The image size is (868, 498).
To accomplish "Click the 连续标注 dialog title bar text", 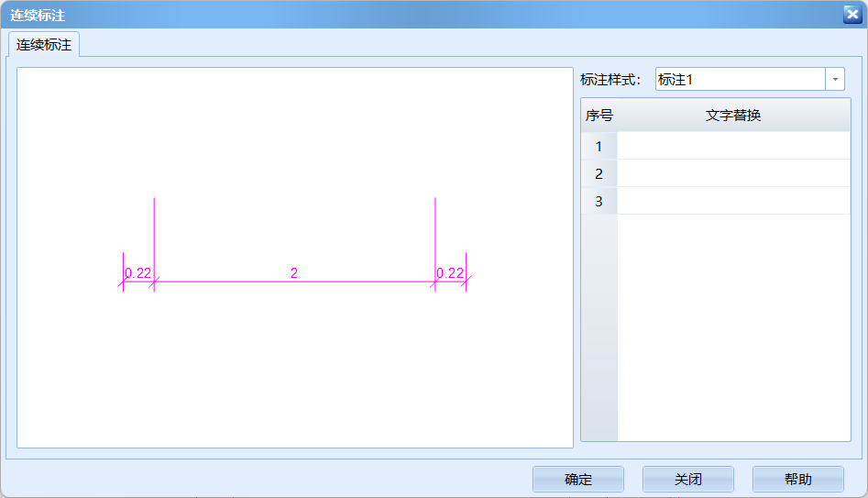I will [x=38, y=16].
